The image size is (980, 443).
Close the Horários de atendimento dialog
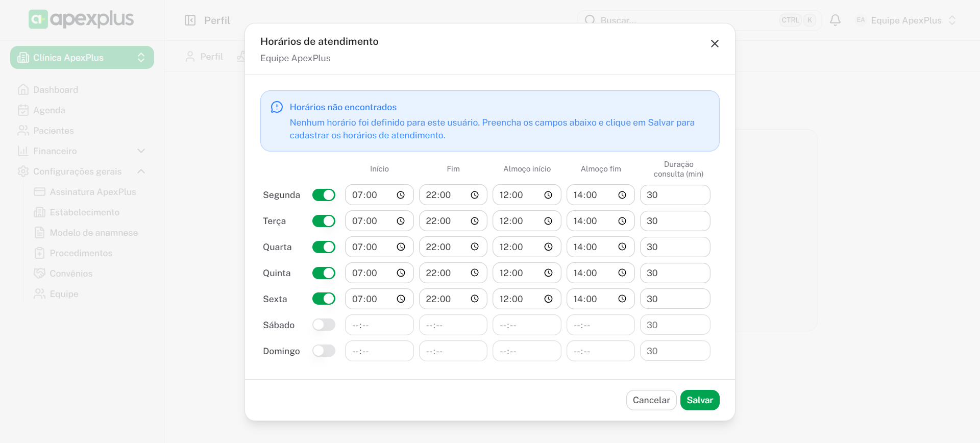[x=715, y=44]
